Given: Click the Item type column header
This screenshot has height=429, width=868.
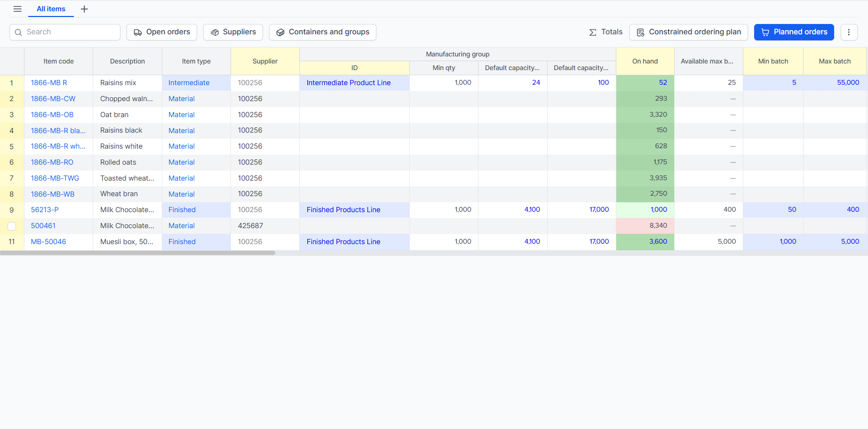Looking at the screenshot, I should point(196,61).
